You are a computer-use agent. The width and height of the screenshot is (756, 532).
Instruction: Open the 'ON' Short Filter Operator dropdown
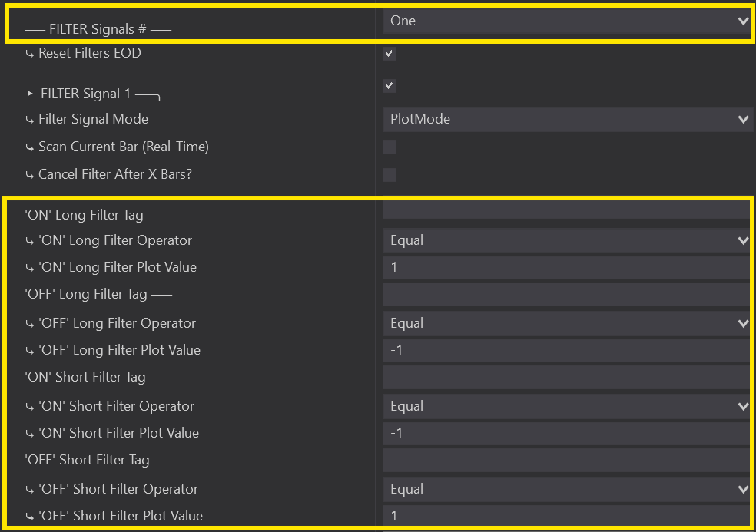[x=565, y=406]
